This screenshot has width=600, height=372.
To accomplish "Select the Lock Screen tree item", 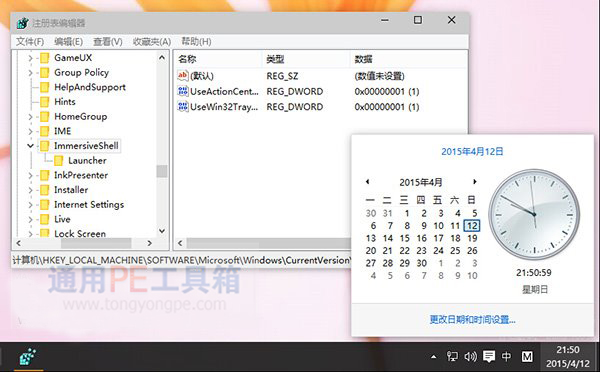I will tap(80, 233).
